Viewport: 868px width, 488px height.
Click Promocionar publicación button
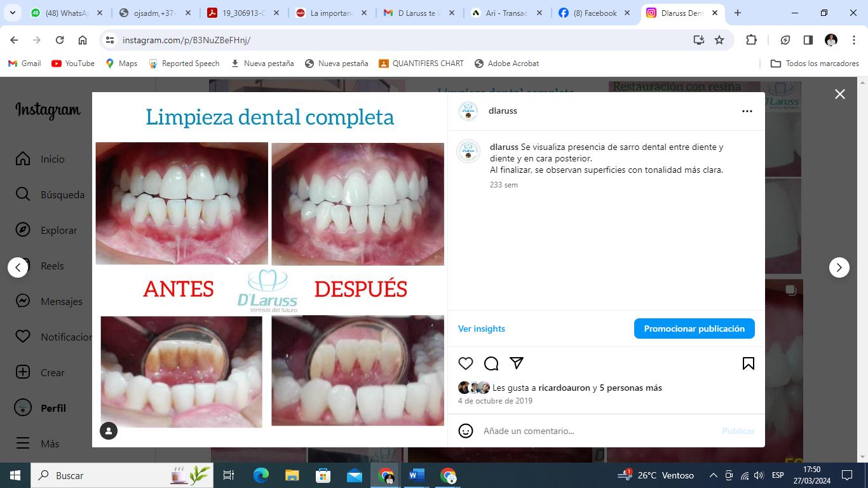point(694,329)
